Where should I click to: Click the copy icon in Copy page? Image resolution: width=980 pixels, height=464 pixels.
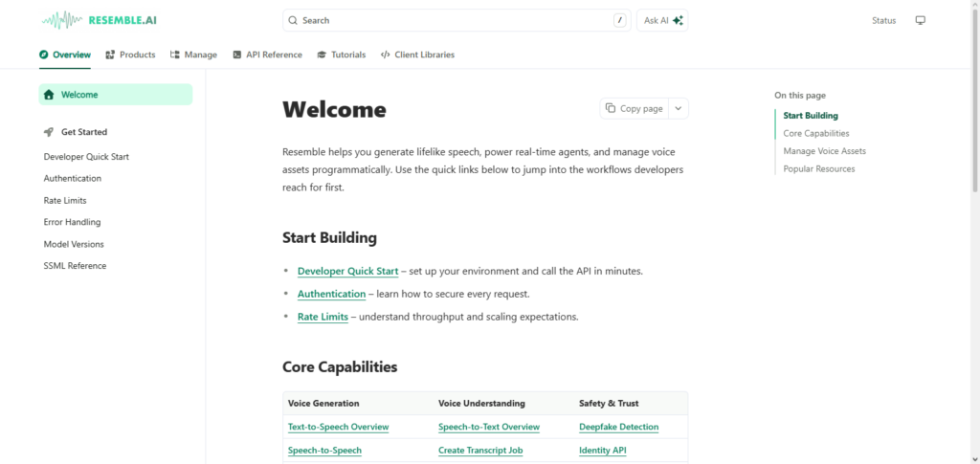point(611,108)
